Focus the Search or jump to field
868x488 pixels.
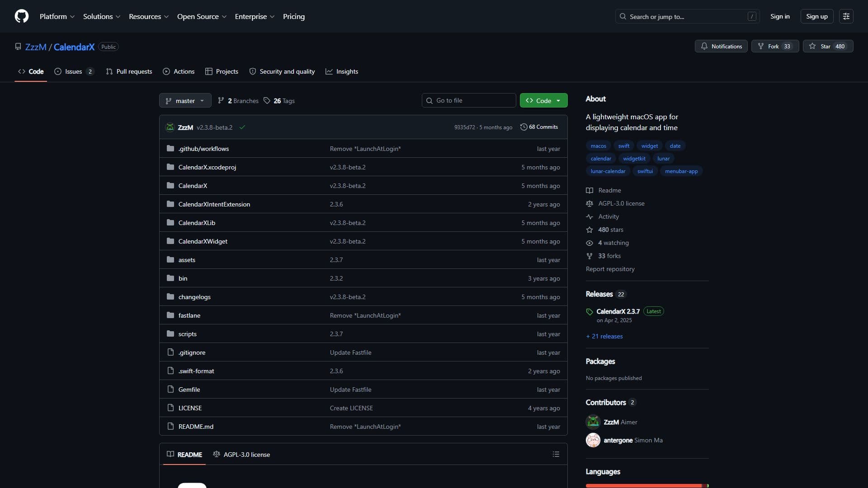coord(687,16)
